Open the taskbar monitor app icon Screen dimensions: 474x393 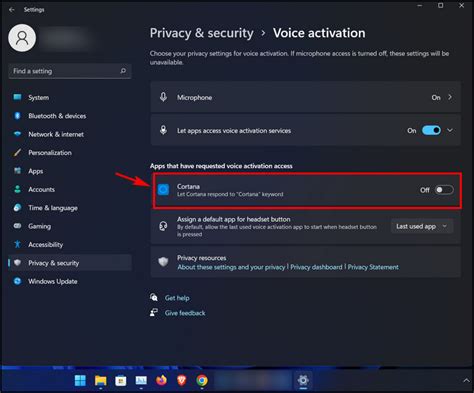pyautogui.click(x=141, y=380)
